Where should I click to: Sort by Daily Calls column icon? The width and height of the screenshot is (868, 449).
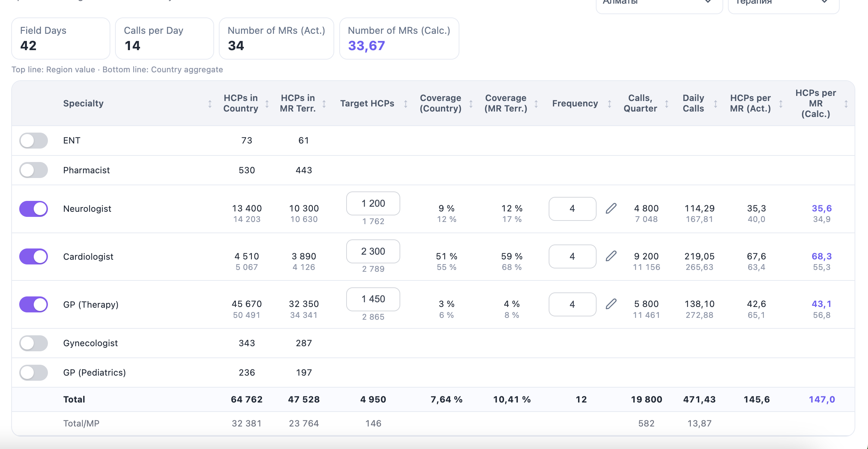pyautogui.click(x=716, y=104)
